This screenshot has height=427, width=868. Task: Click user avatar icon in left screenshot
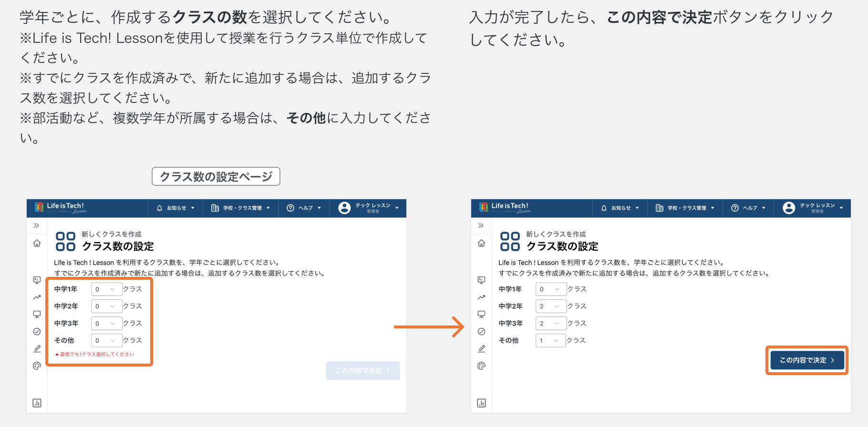(x=344, y=208)
